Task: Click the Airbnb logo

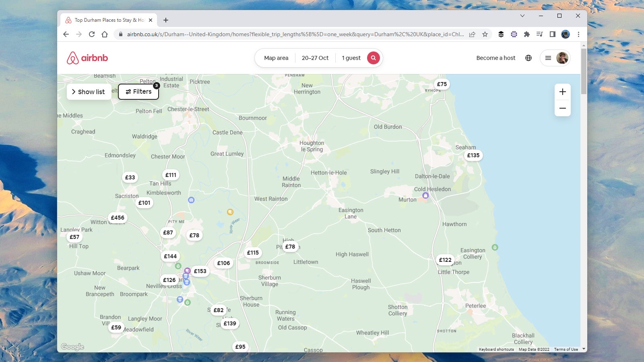Action: 88,58
